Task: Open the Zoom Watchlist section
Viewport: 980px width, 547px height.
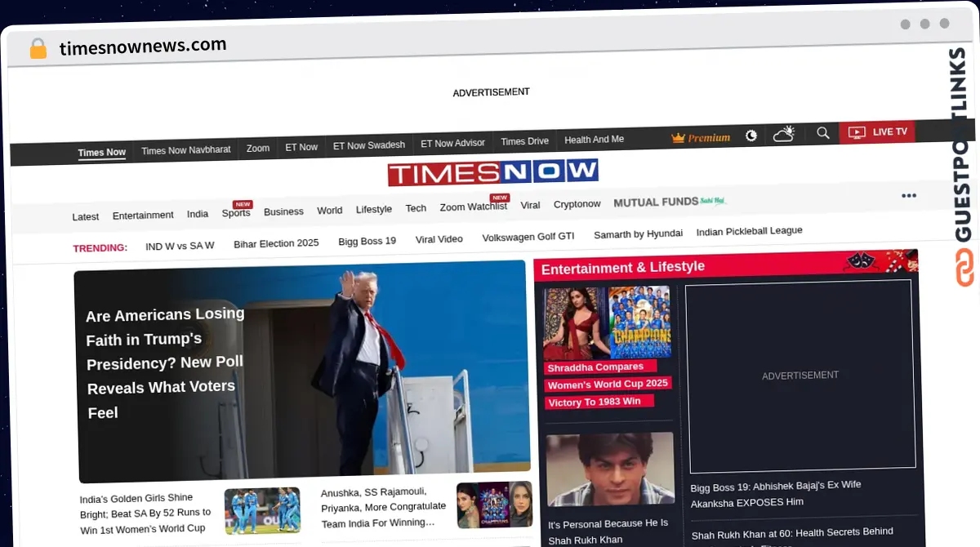Action: click(x=473, y=207)
